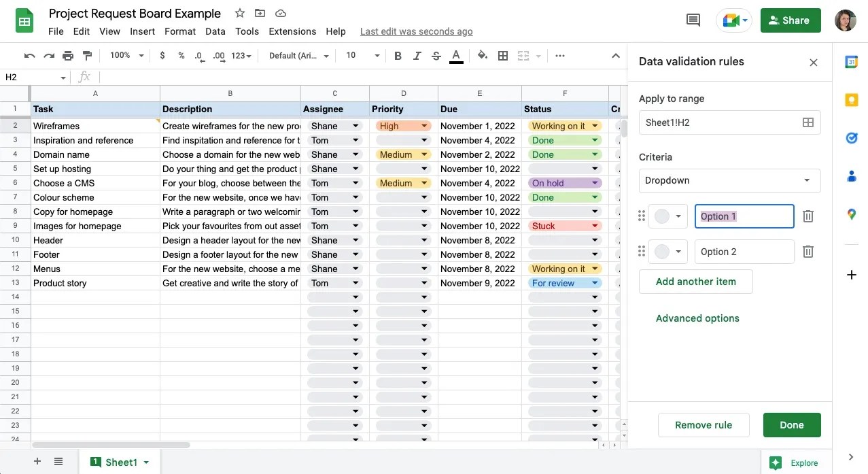868x474 pixels.
Task: Open the Data menu
Action: [215, 31]
